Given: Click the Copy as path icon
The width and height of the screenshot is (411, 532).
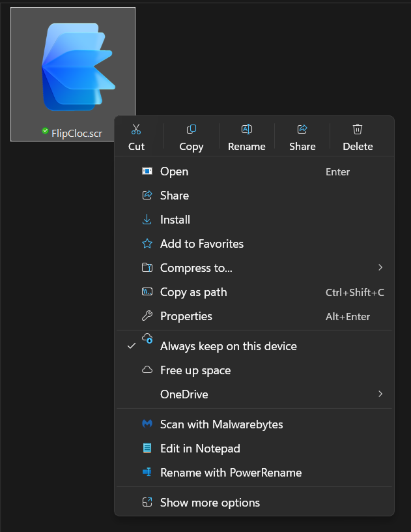Looking at the screenshot, I should [x=147, y=292].
